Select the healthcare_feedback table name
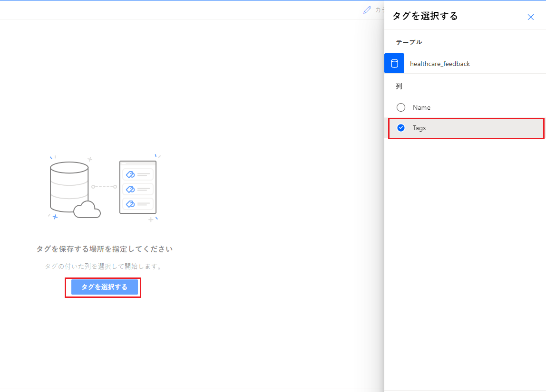The height and width of the screenshot is (392, 546). pyautogui.click(x=440, y=64)
